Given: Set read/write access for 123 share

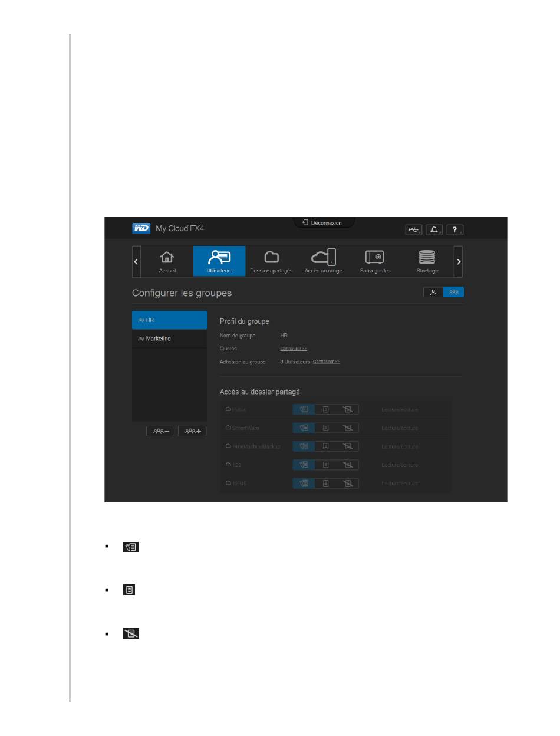Looking at the screenshot, I should click(304, 465).
